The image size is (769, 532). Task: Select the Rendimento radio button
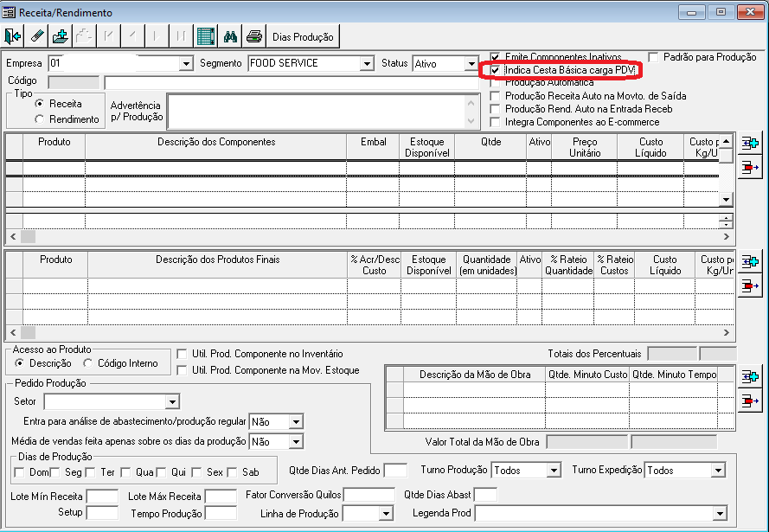point(39,119)
